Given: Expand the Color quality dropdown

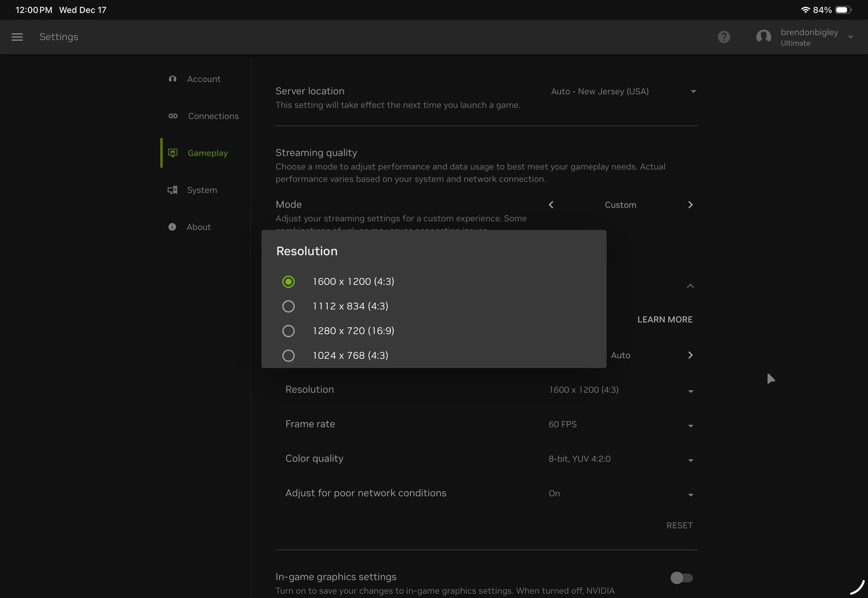Looking at the screenshot, I should (691, 460).
